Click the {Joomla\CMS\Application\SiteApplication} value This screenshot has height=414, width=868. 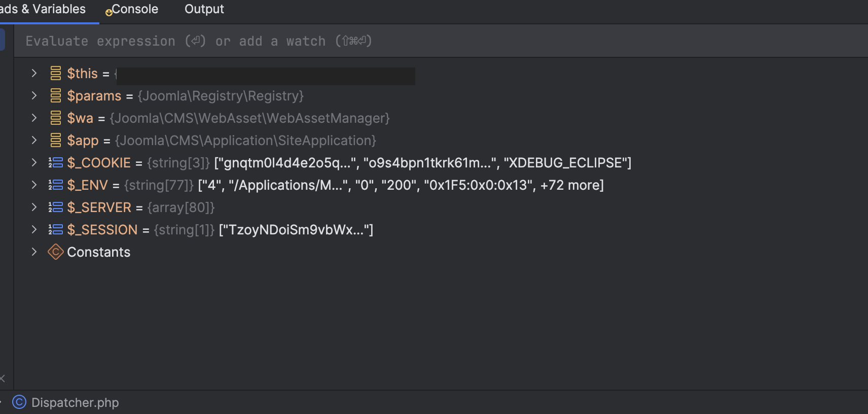click(x=246, y=141)
